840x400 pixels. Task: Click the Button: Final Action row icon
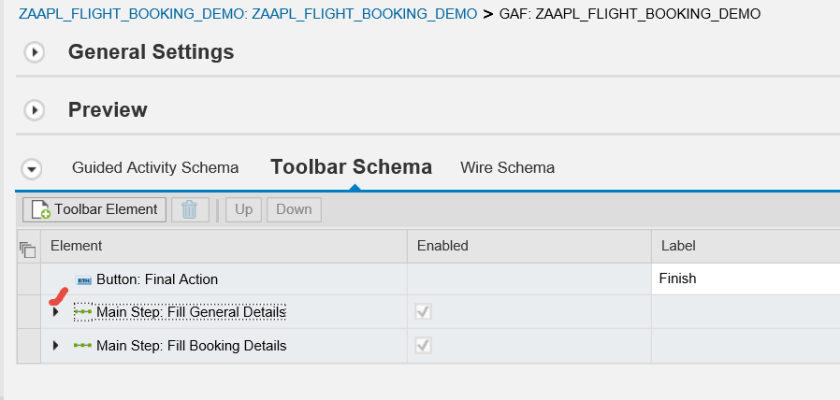(x=84, y=279)
